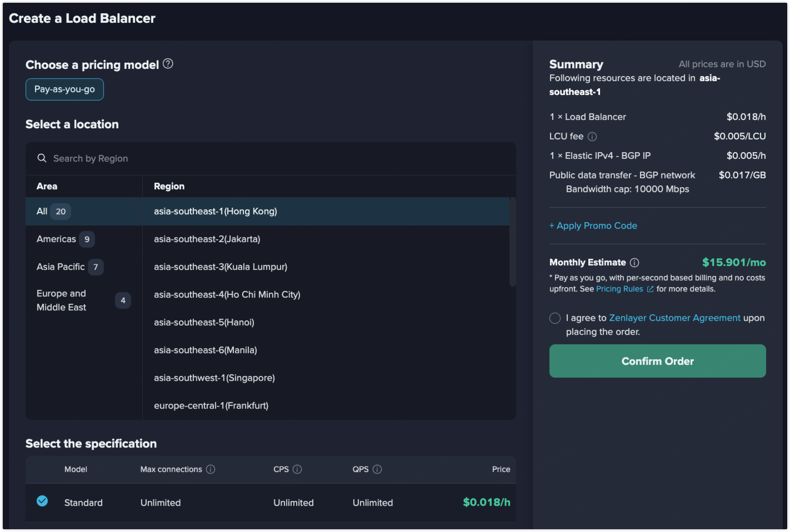The height and width of the screenshot is (532, 790).
Task: Filter regions by Americas area
Action: pos(56,239)
